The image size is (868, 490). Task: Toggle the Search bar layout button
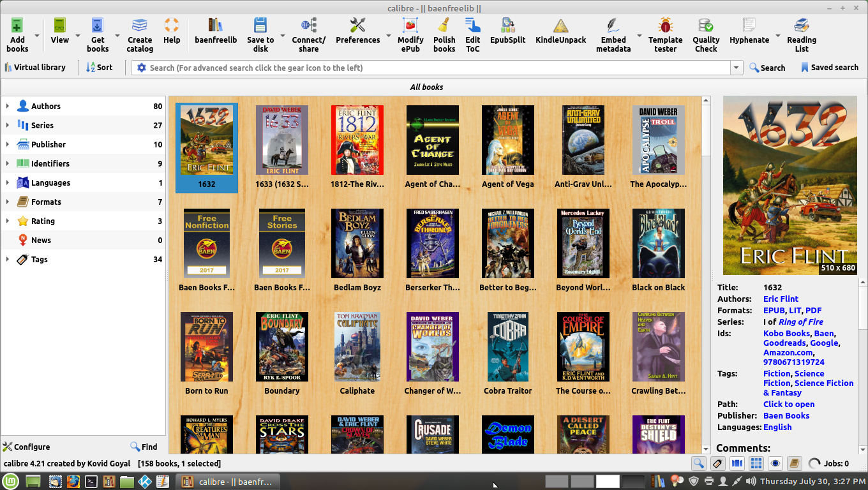point(699,464)
